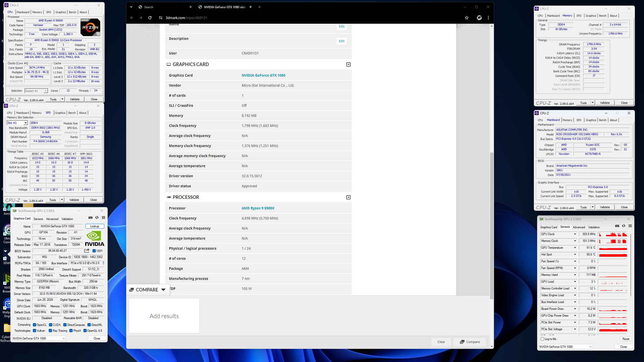Open the Board Power Draw sensor dropdown arrow

[575, 309]
